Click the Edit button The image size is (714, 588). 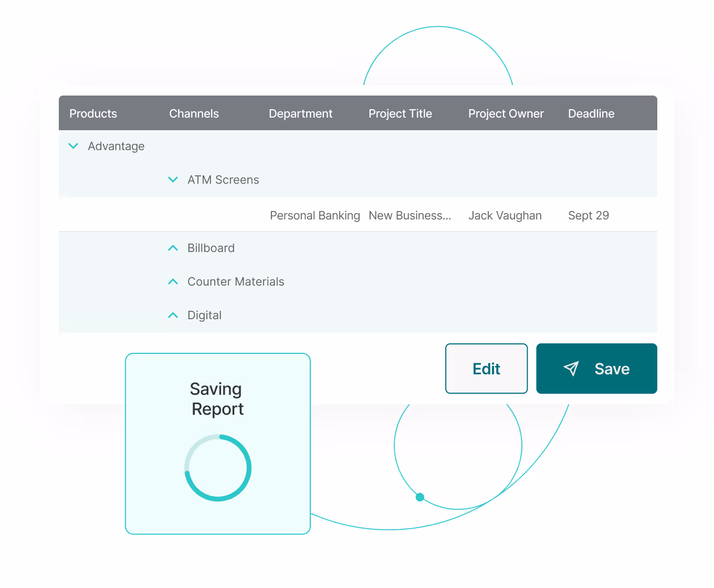coord(486,369)
